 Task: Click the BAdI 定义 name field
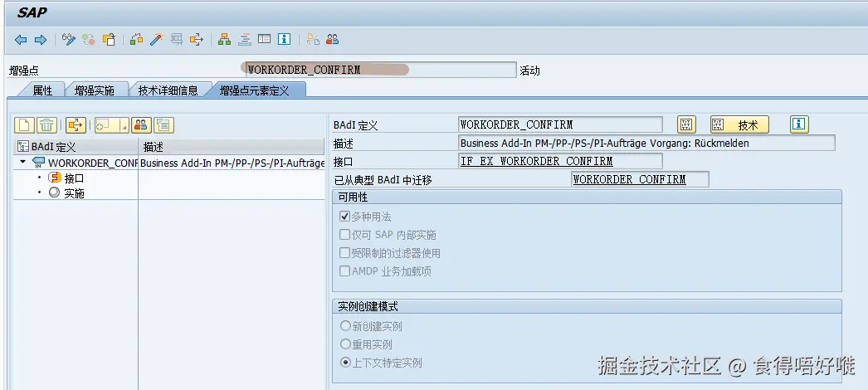(560, 125)
